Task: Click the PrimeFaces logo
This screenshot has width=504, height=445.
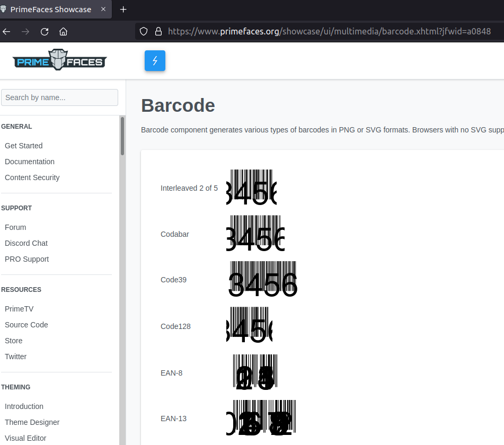Action: click(x=59, y=60)
